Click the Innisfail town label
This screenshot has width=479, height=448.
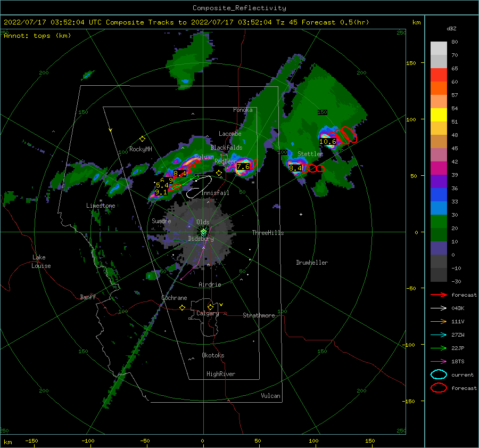216,193
